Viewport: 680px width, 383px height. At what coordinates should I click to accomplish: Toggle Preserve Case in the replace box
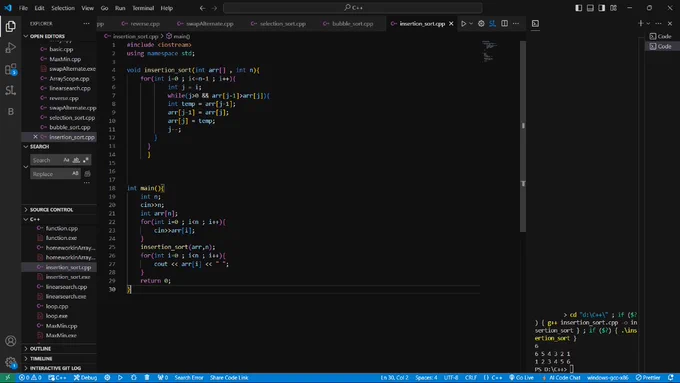75,173
